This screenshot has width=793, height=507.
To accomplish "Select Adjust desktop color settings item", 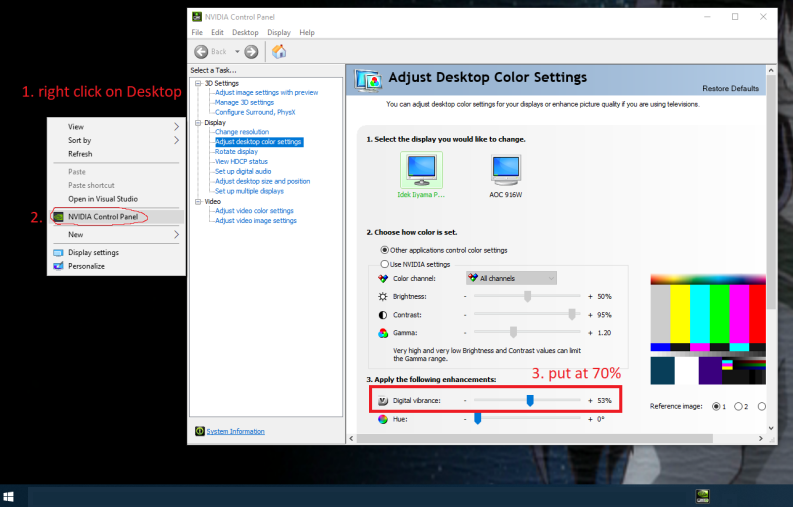I will click(259, 142).
